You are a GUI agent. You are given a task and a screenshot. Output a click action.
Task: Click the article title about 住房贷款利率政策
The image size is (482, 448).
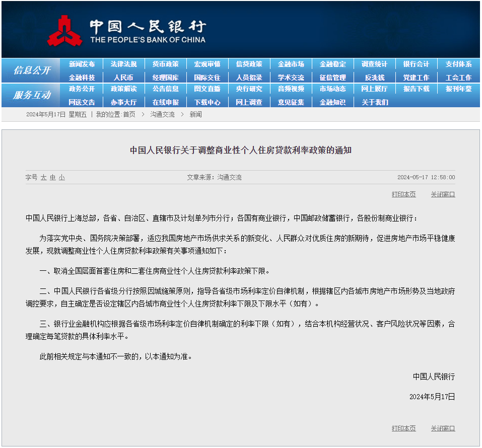(241, 150)
